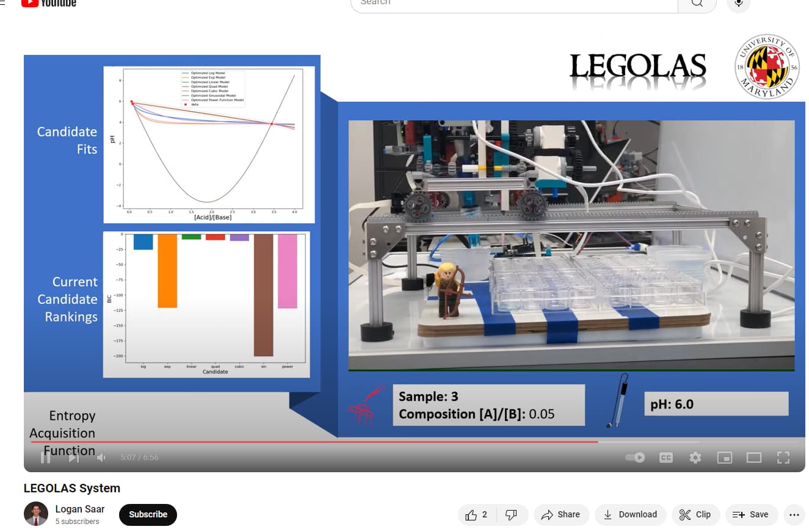Click the '5 subscribers' text
Viewport: 809px width, 532px height.
[x=77, y=522]
